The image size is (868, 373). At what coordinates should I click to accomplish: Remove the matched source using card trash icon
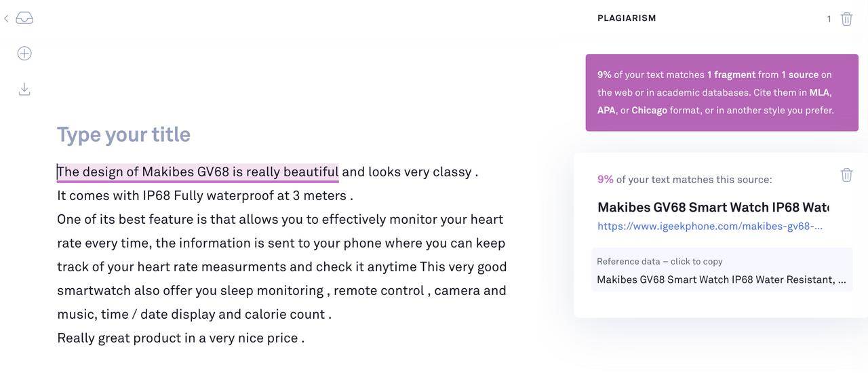(846, 175)
